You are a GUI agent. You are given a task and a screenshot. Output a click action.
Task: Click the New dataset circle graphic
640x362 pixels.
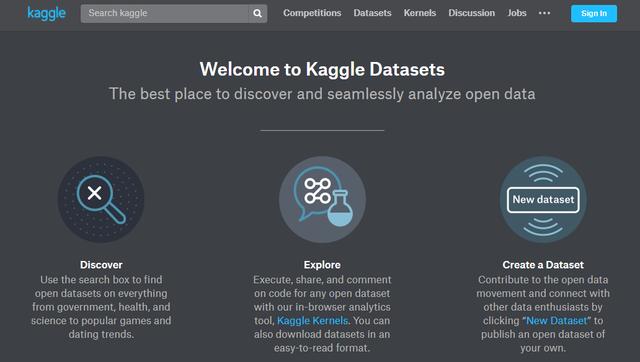[543, 200]
